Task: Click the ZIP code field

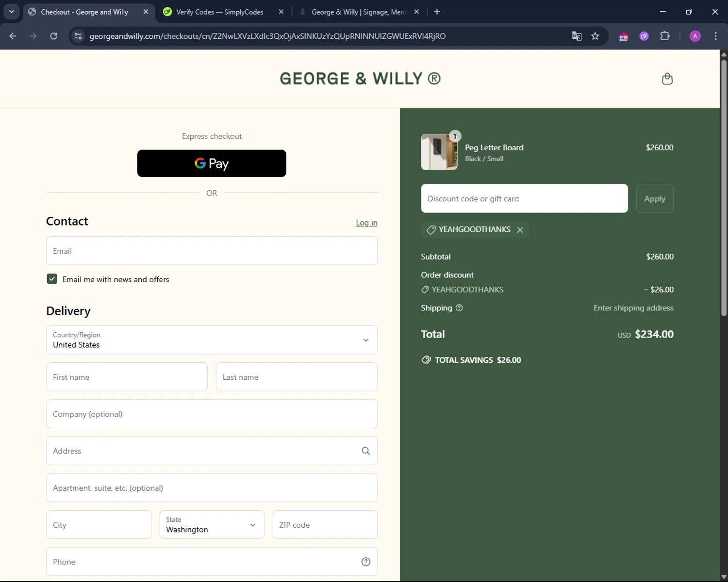Action: pyautogui.click(x=325, y=525)
